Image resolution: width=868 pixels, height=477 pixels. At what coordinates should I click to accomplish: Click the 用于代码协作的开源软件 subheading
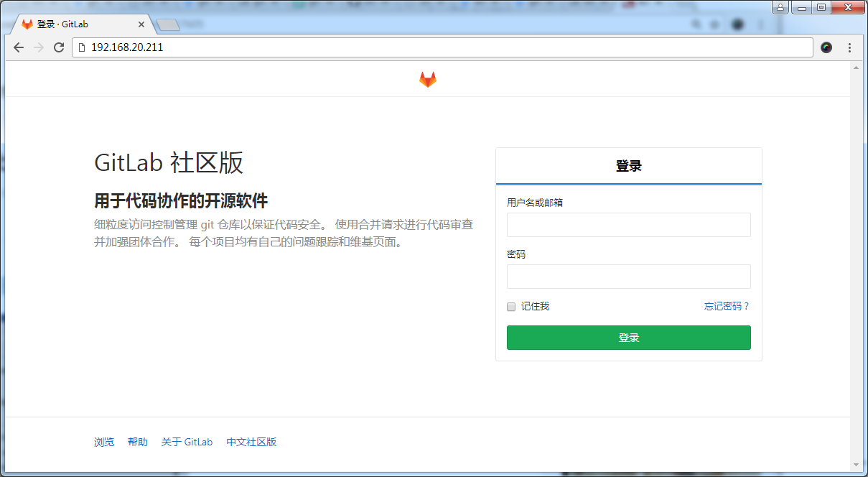coord(181,200)
